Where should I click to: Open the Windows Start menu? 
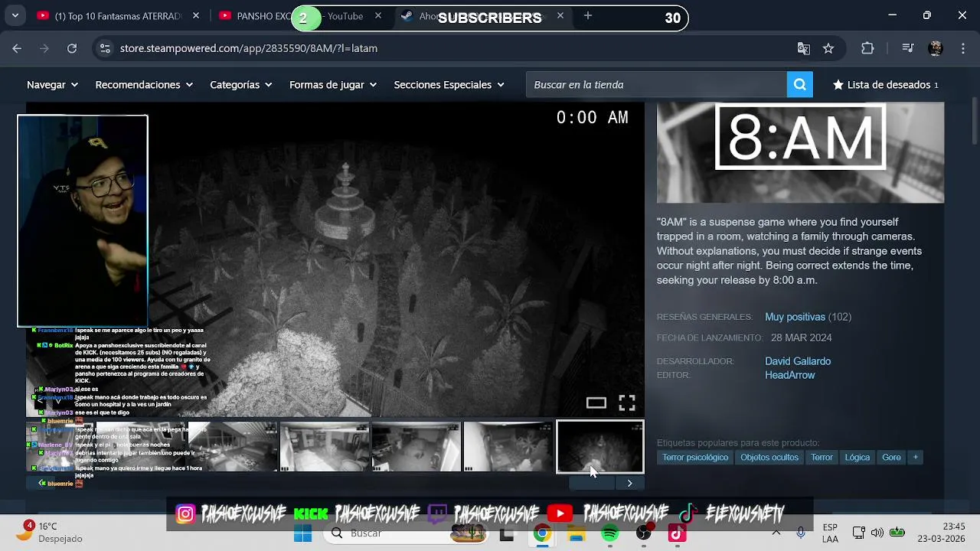[303, 533]
